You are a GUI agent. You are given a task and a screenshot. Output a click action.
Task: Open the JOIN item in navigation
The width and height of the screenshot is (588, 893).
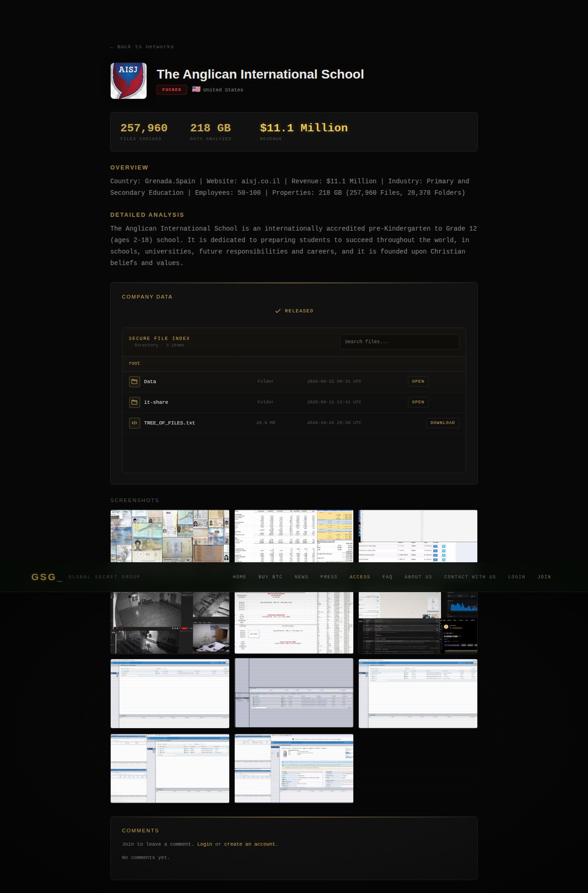point(544,577)
